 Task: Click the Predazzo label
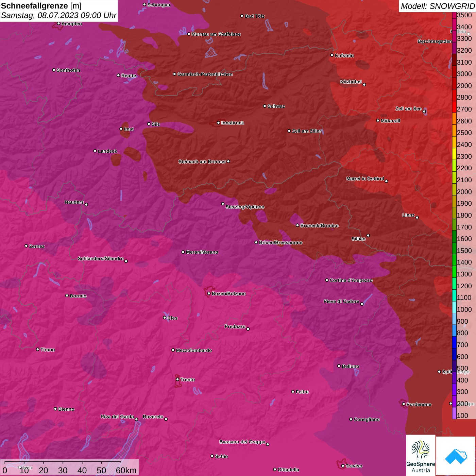tap(235, 326)
